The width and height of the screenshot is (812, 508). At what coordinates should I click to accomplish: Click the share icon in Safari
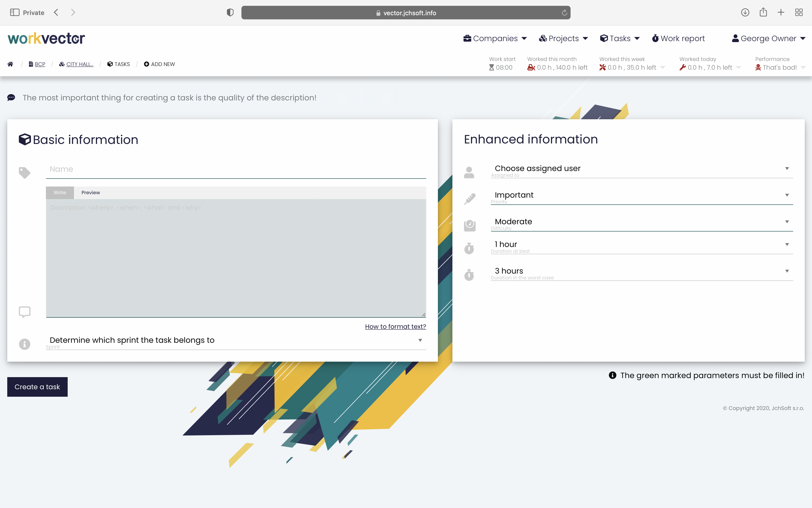[763, 12]
